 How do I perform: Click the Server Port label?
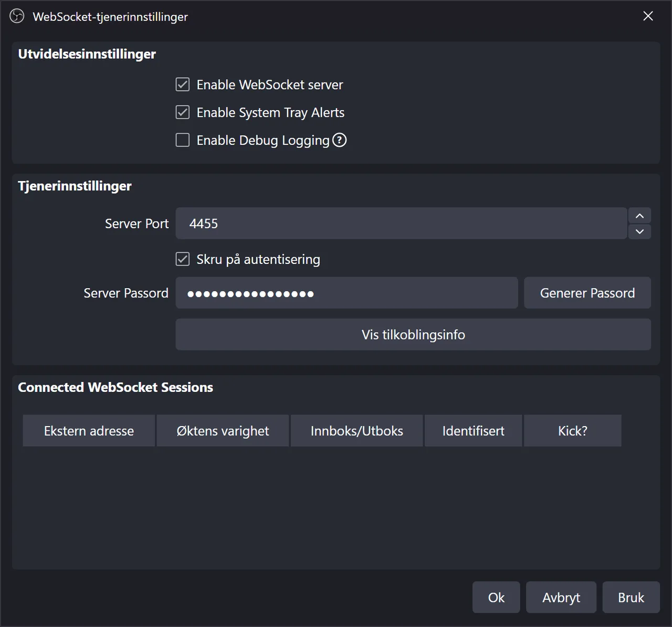click(x=136, y=224)
